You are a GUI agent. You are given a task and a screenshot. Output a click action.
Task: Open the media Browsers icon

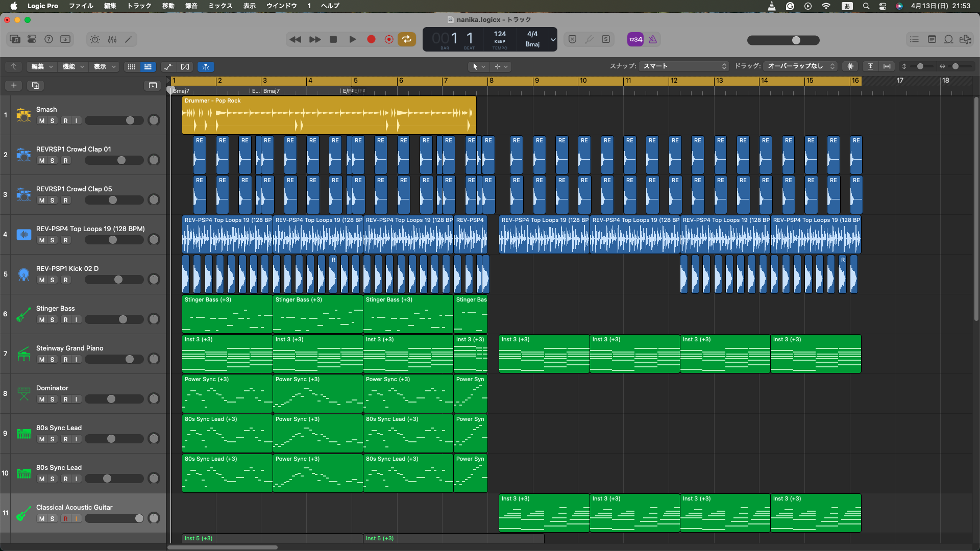[965, 39]
